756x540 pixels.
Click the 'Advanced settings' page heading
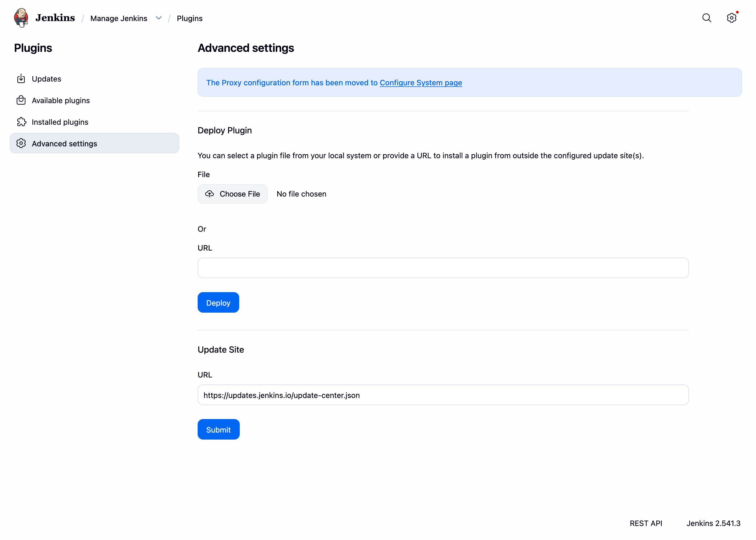(x=246, y=48)
